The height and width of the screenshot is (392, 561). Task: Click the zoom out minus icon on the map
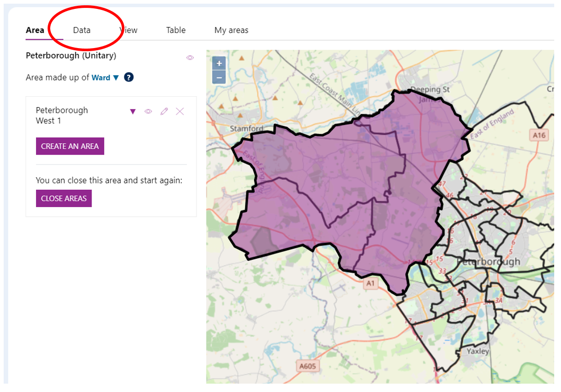coord(219,77)
